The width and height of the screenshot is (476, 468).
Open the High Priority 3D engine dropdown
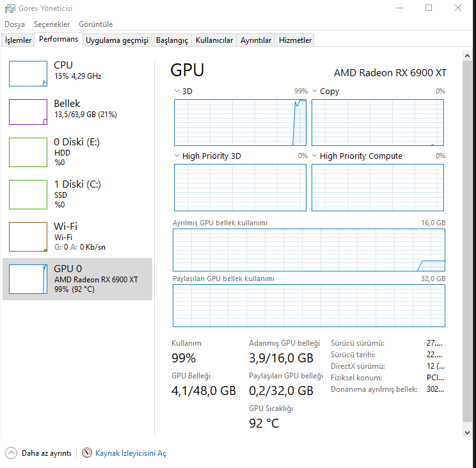pos(177,156)
